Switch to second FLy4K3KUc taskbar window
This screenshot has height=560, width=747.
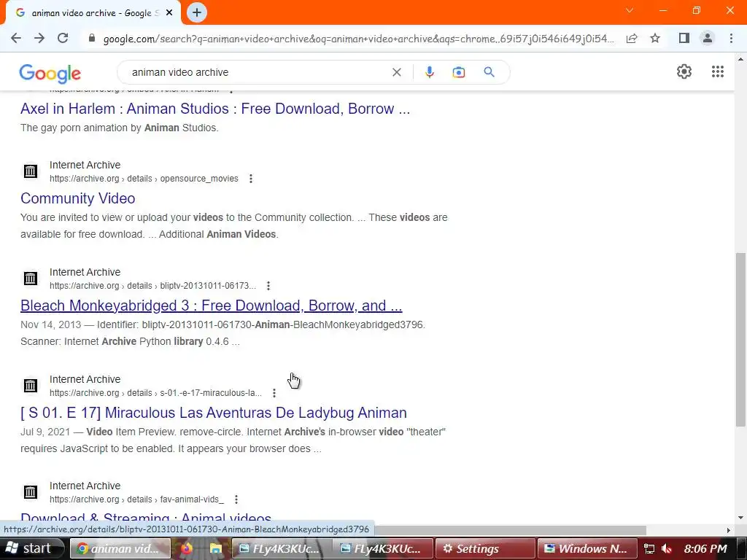pos(384,548)
